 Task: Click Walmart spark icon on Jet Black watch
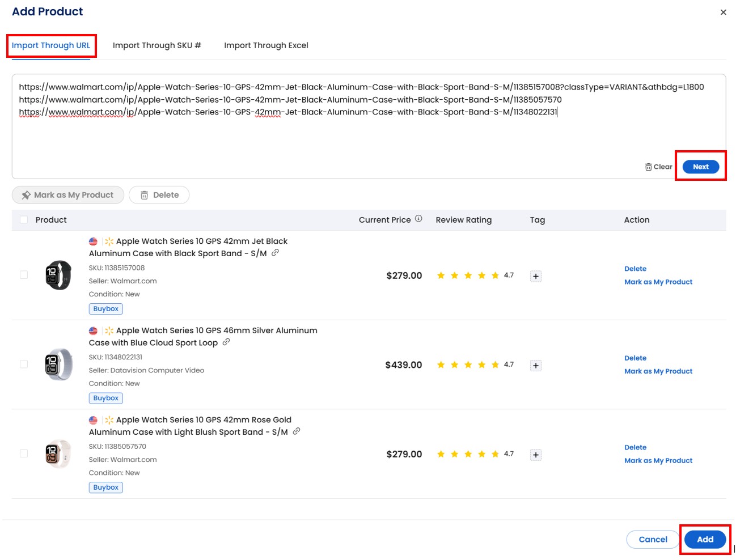(109, 241)
